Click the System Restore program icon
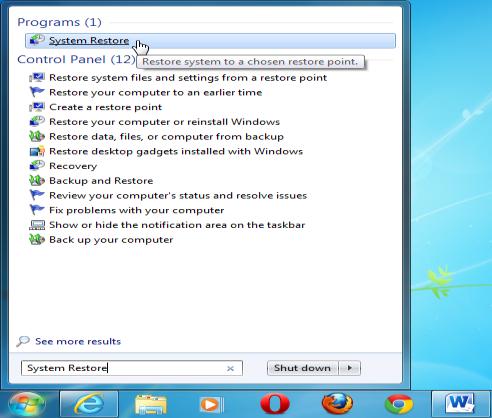The image size is (492, 418). [37, 40]
